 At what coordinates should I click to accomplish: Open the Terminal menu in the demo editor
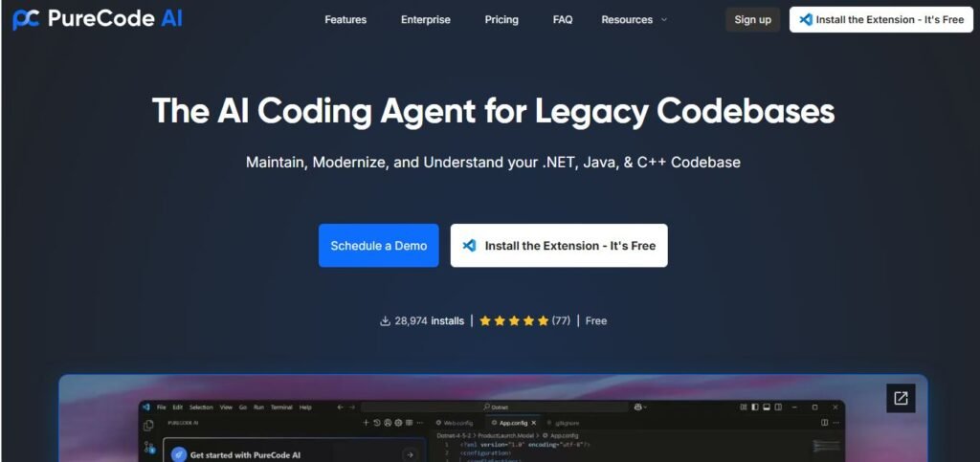(281, 407)
